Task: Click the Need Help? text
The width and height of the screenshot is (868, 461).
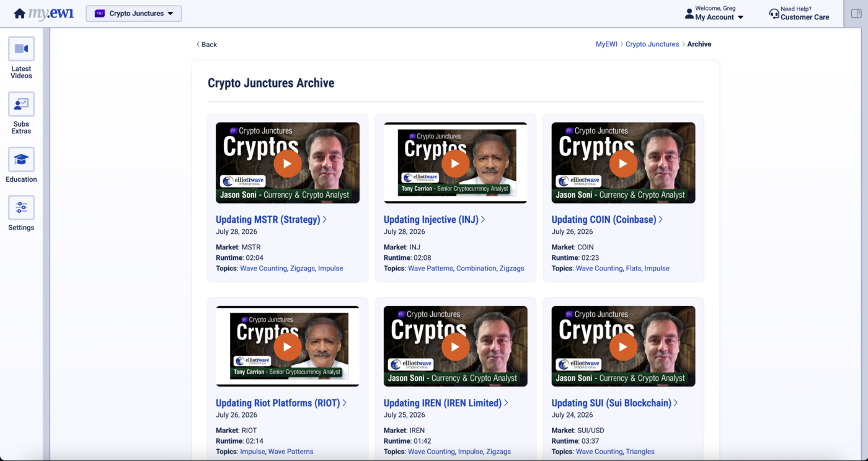Action: click(x=796, y=9)
